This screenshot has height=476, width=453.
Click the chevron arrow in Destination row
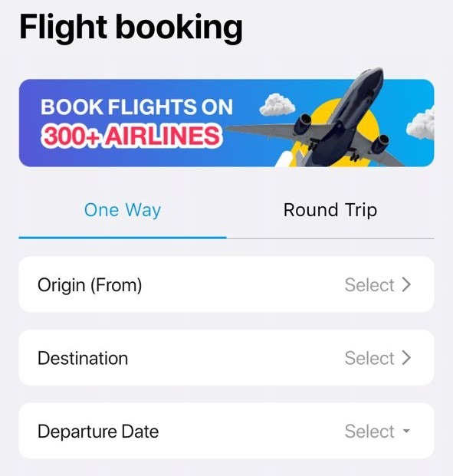[x=406, y=358]
